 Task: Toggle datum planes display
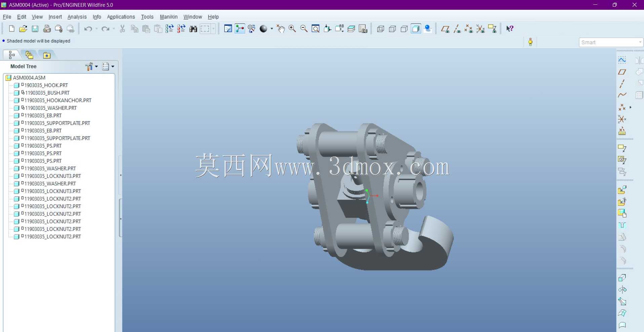tap(445, 29)
